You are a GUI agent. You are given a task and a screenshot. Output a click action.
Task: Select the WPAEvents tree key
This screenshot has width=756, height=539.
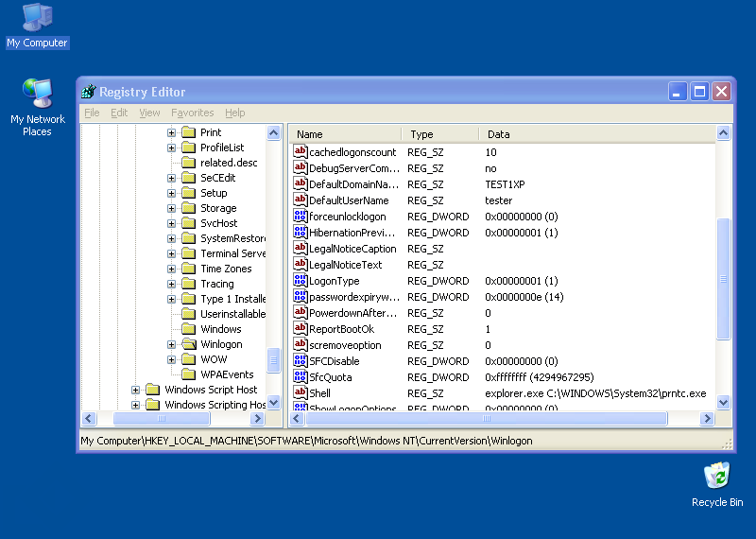pos(227,374)
